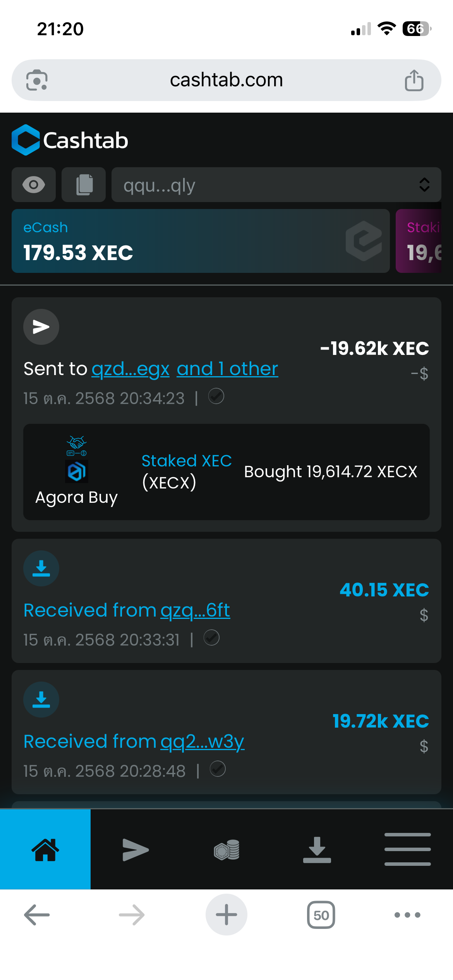The image size is (453, 980).
Task: Tap the browser share icon
Action: [414, 80]
